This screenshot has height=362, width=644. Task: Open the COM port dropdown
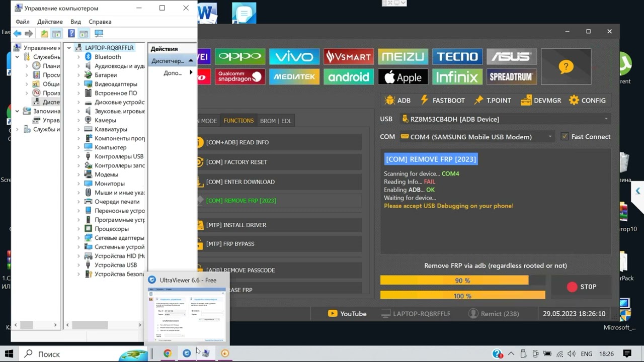(x=477, y=136)
